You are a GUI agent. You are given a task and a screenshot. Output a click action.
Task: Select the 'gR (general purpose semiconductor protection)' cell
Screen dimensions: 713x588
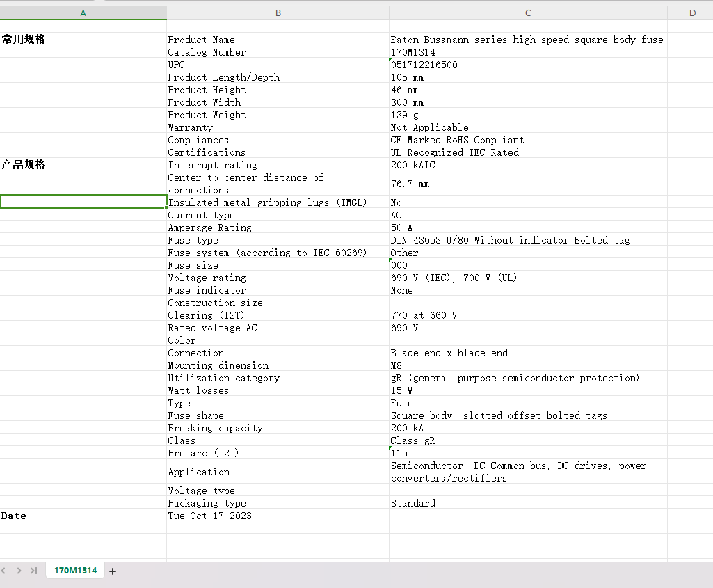click(x=528, y=377)
